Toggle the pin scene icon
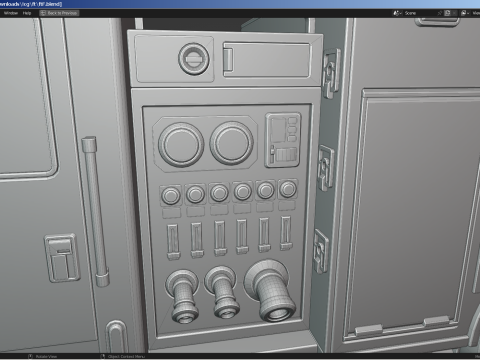The image size is (480, 360). coord(440,13)
